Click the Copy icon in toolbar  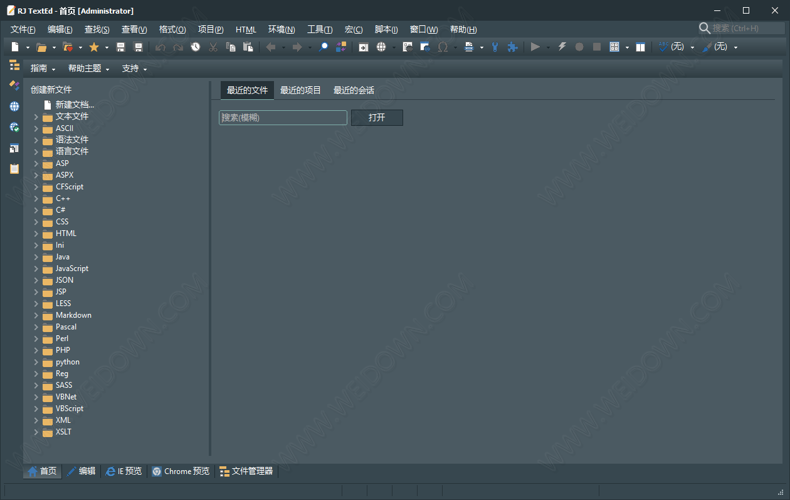pos(231,47)
